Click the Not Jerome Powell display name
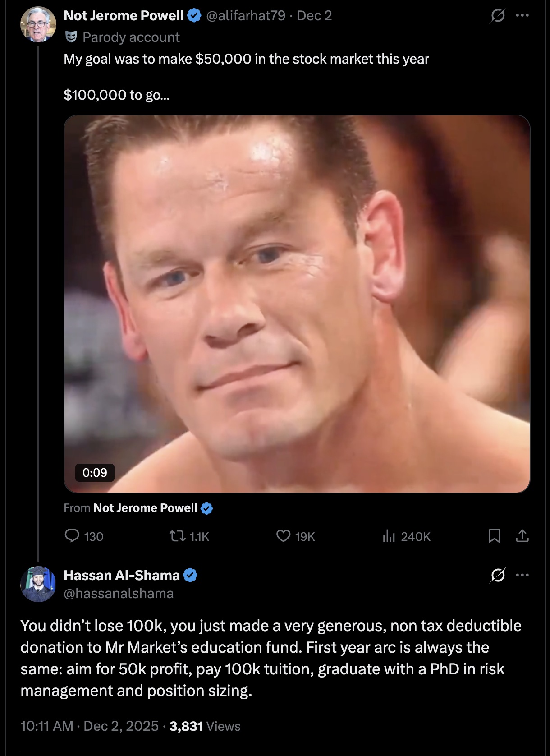The width and height of the screenshot is (550, 756). 124,16
